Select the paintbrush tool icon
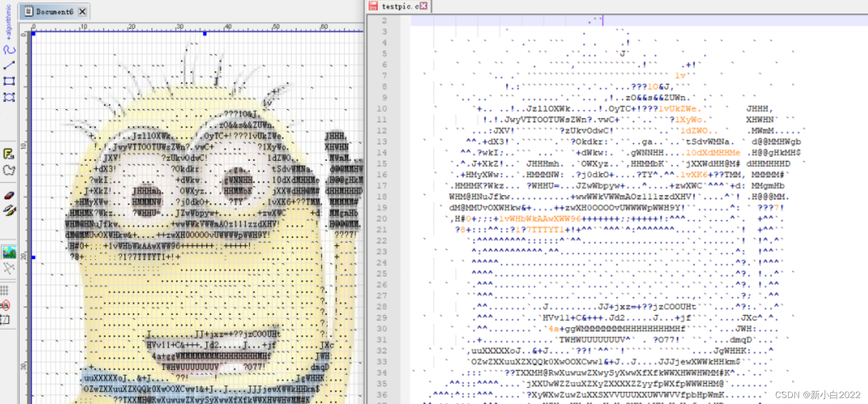 9,211
